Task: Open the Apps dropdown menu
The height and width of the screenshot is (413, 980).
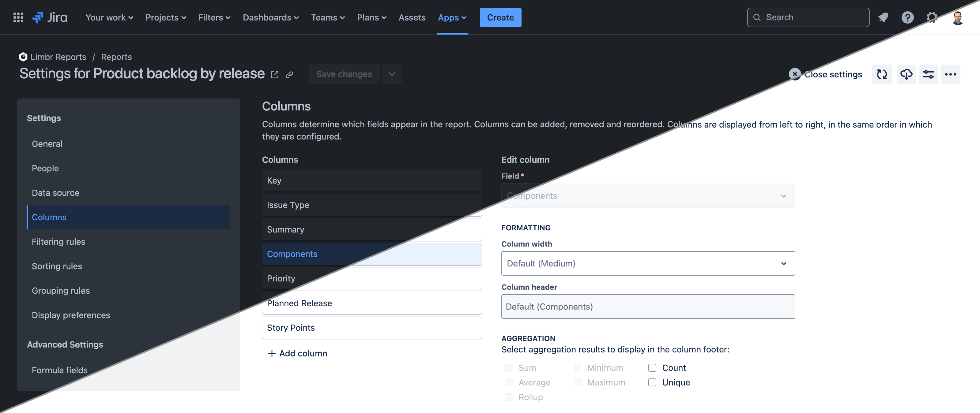Action: [x=452, y=17]
